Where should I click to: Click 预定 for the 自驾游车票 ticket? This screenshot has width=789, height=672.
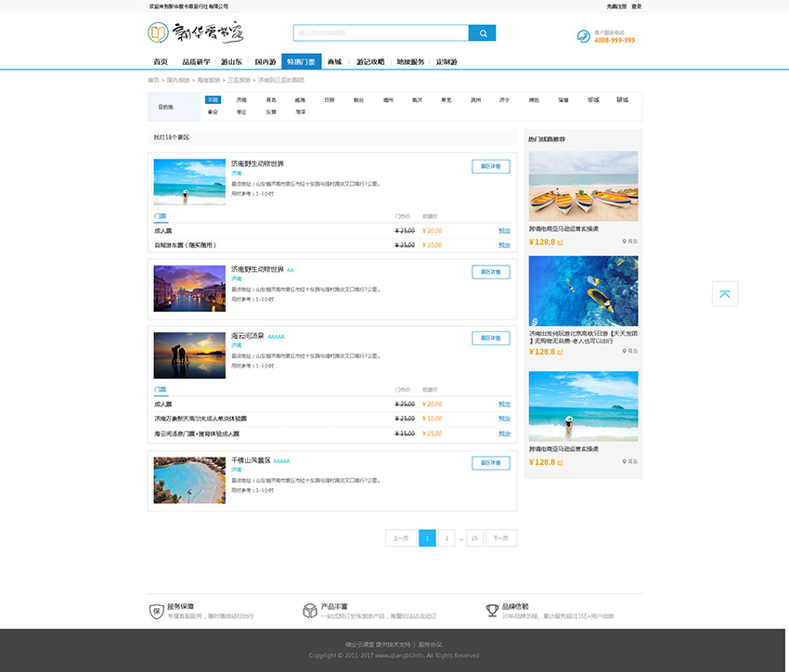point(504,245)
